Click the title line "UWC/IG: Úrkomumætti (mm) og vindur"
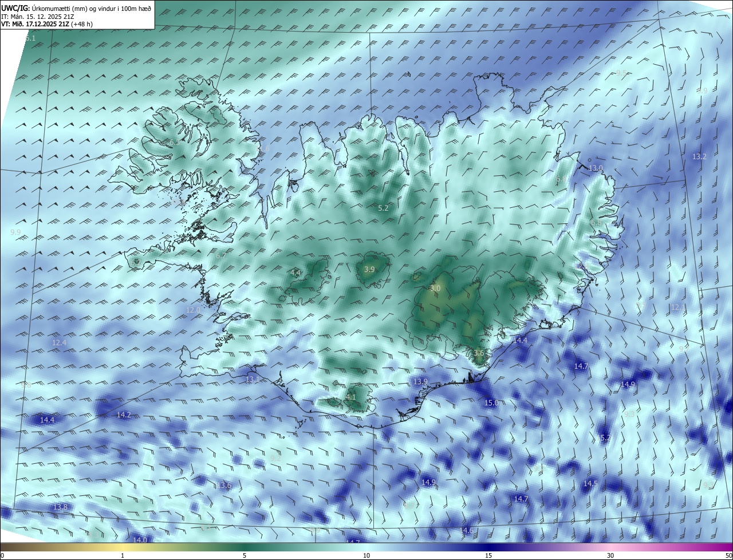Image resolution: width=733 pixels, height=560 pixels. 76,8
